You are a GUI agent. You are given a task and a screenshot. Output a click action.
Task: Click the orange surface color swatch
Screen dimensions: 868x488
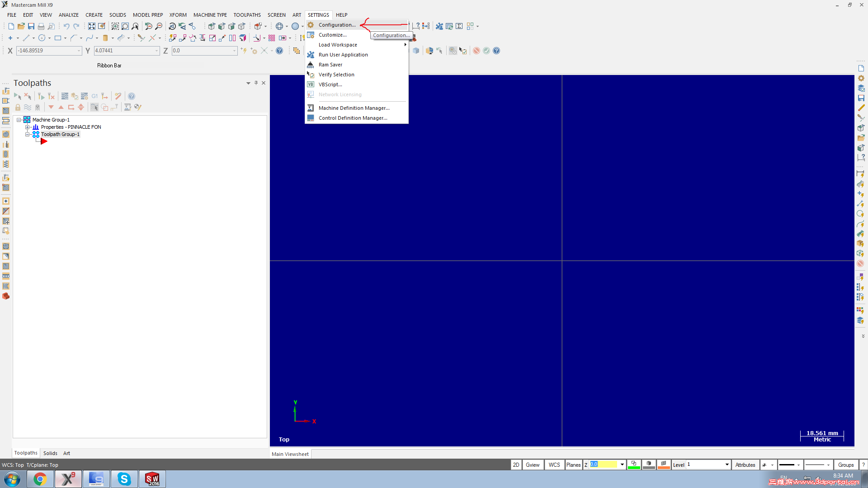click(664, 465)
